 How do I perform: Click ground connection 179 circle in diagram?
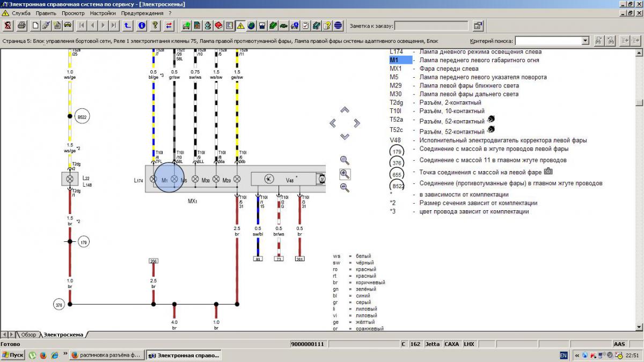coord(84,242)
